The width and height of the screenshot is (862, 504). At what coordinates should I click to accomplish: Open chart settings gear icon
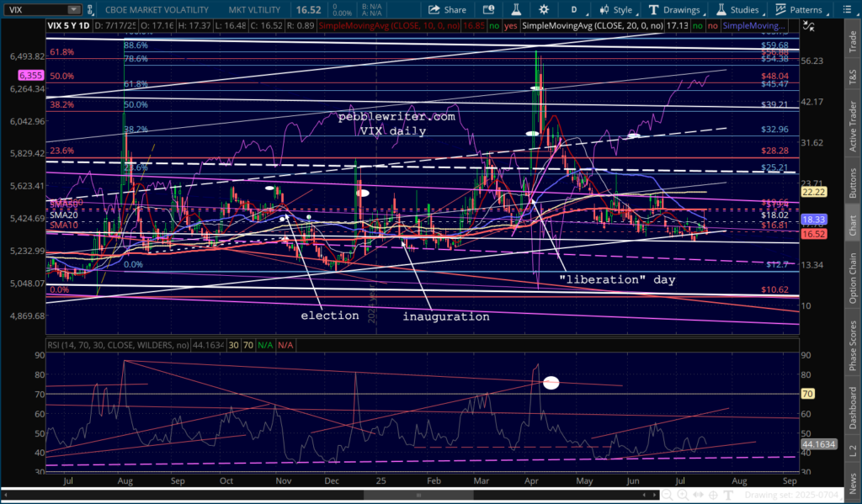[x=543, y=9]
